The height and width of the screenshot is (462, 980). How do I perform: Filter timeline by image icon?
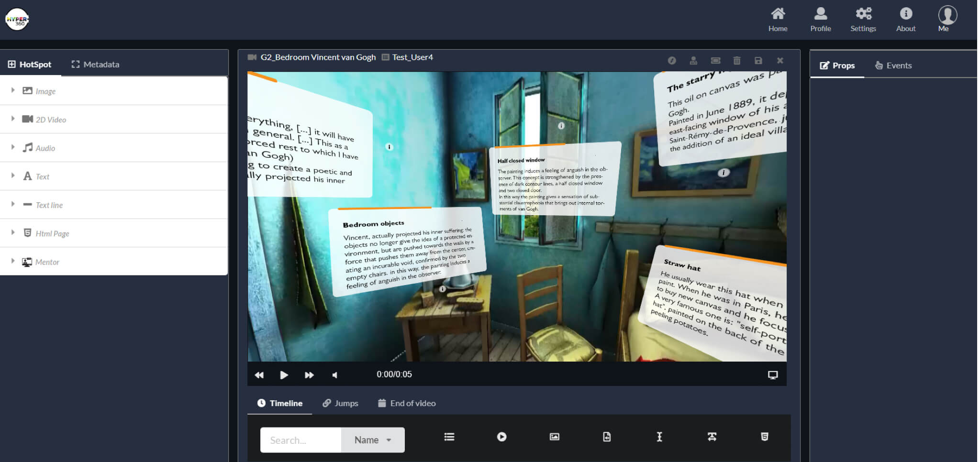click(554, 437)
